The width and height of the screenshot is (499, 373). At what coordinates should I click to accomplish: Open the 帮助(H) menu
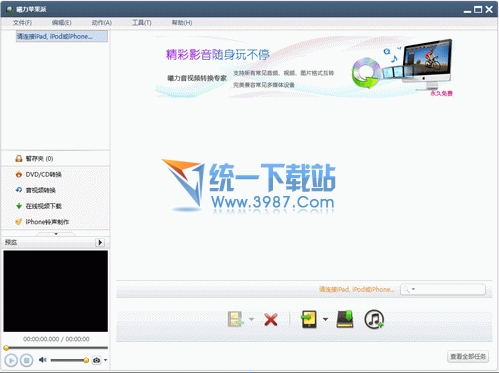tap(182, 23)
